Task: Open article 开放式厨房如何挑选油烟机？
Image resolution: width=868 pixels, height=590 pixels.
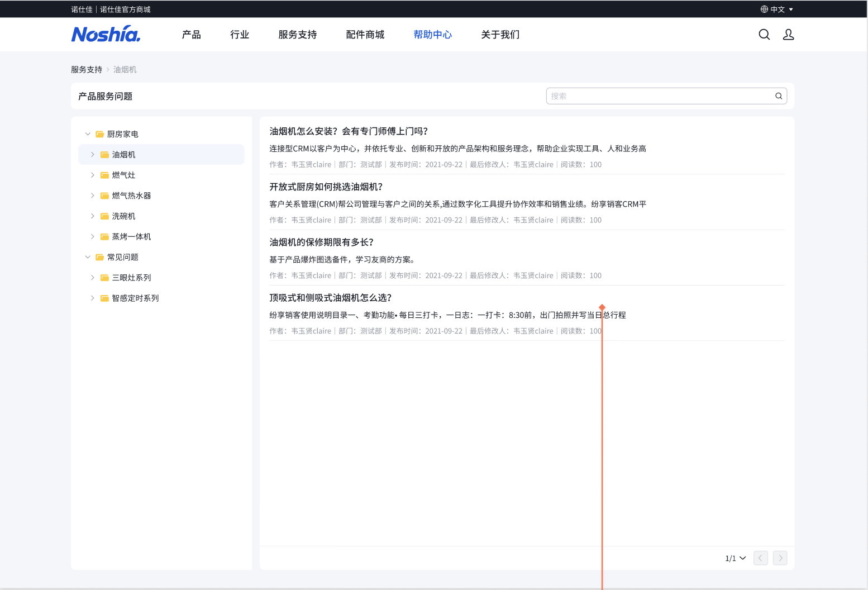Action: point(326,187)
